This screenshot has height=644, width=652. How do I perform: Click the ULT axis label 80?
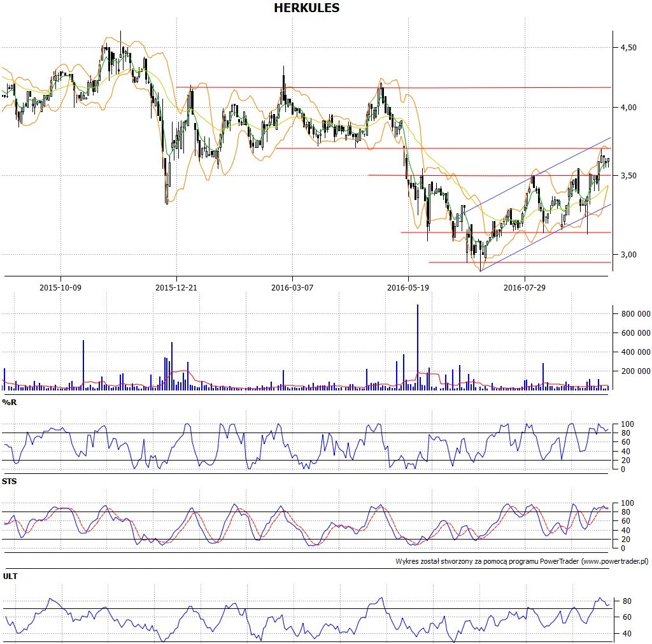(627, 601)
